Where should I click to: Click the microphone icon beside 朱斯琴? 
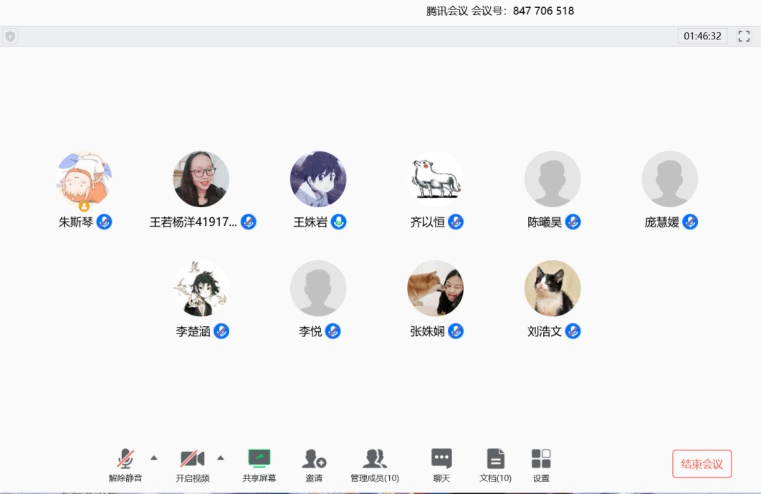[x=104, y=222]
